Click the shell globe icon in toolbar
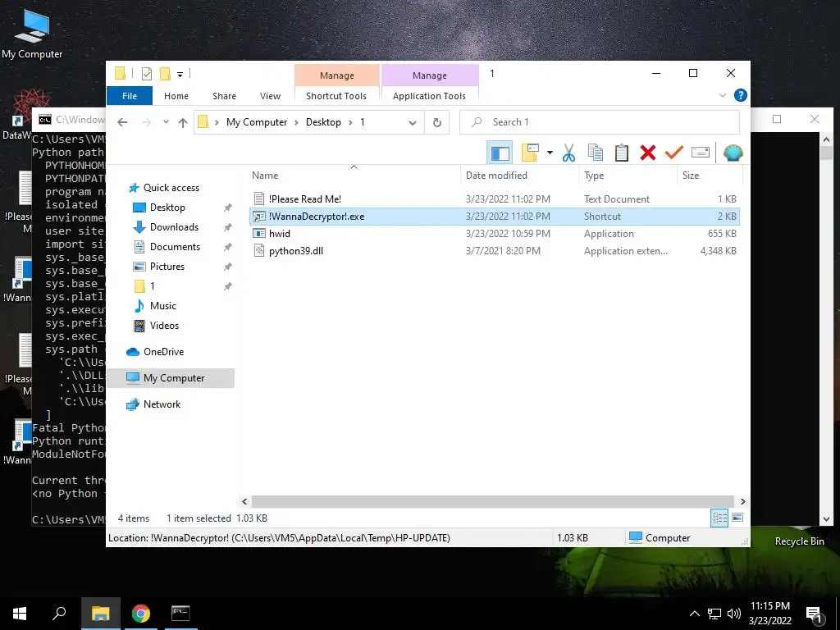The height and width of the screenshot is (630, 840). pos(733,153)
